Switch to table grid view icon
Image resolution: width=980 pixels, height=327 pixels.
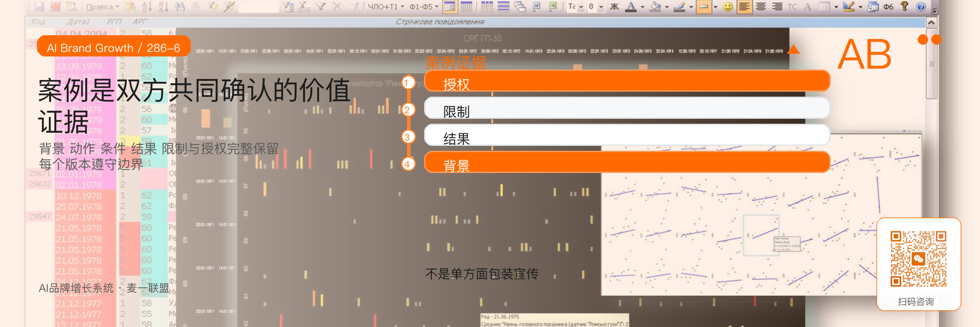(x=466, y=7)
